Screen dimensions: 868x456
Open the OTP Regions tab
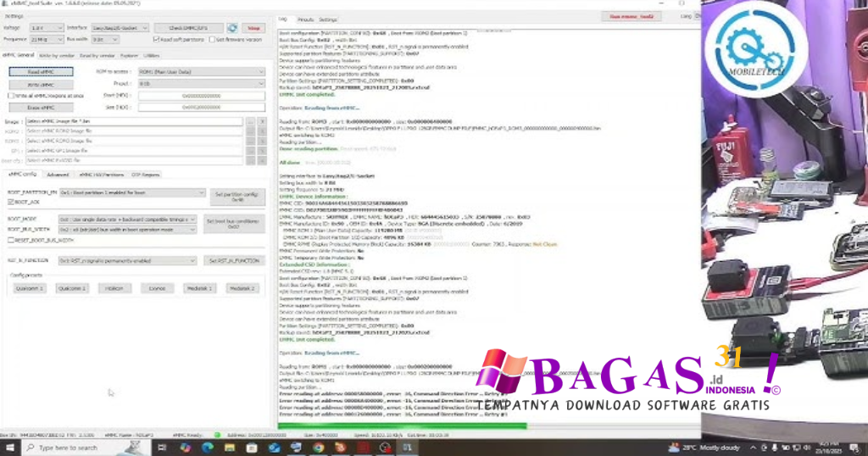[x=146, y=175]
